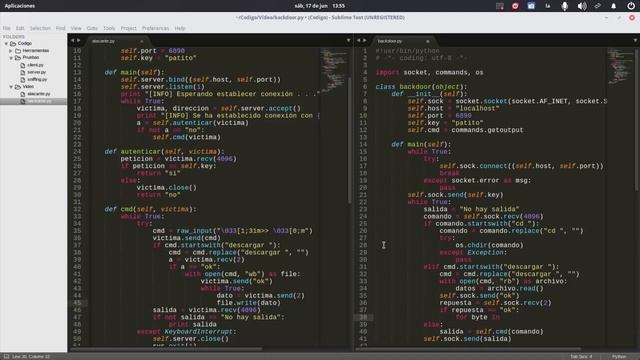This screenshot has height=360, width=640.
Task: Go to previous tab in left pane
Action: [x=73, y=40]
